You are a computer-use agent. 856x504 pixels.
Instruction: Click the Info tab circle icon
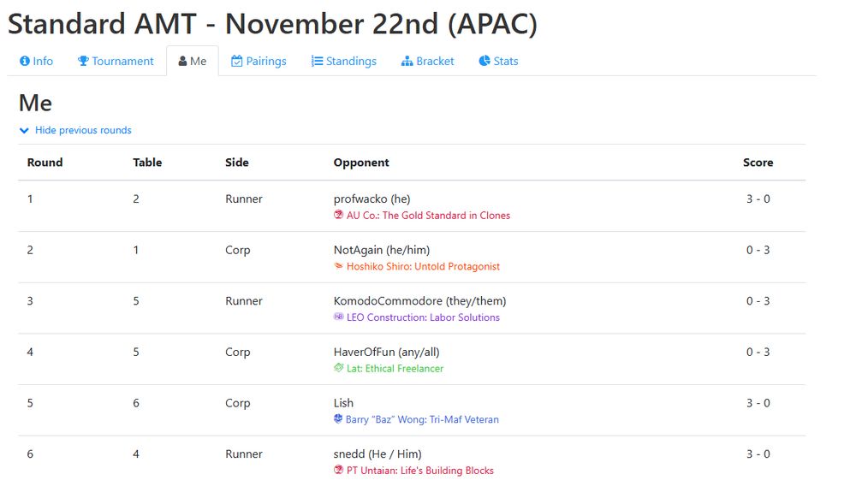click(25, 62)
